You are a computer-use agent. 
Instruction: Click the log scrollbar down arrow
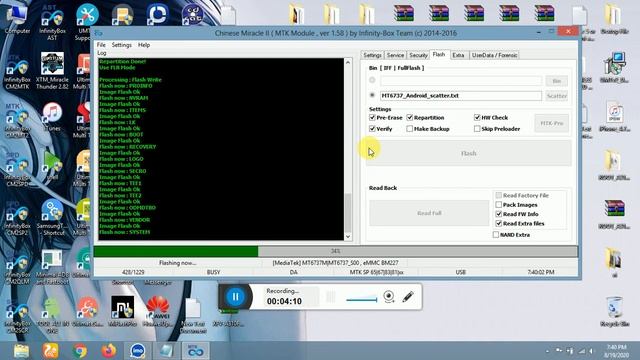click(x=348, y=236)
